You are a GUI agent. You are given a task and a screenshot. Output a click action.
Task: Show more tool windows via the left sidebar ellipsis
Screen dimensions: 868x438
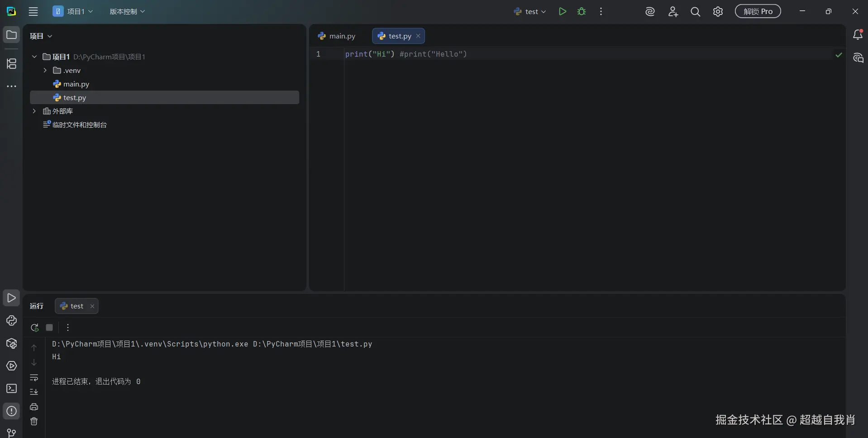click(11, 86)
